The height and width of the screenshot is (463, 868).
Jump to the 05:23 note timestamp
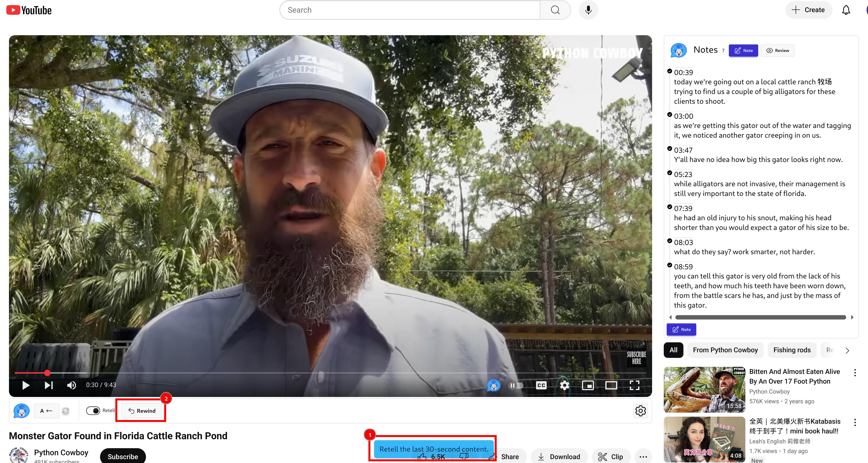coord(683,175)
